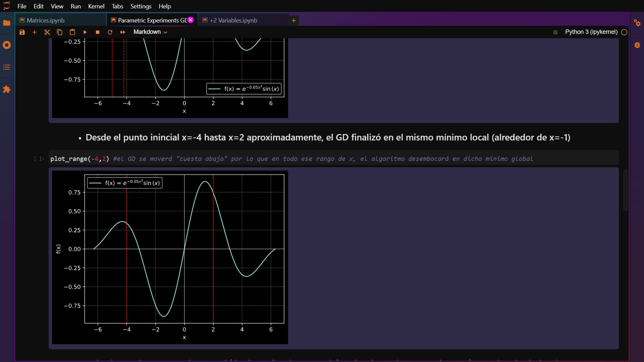Open the Kernel menu
The height and width of the screenshot is (362, 644).
tap(96, 6)
